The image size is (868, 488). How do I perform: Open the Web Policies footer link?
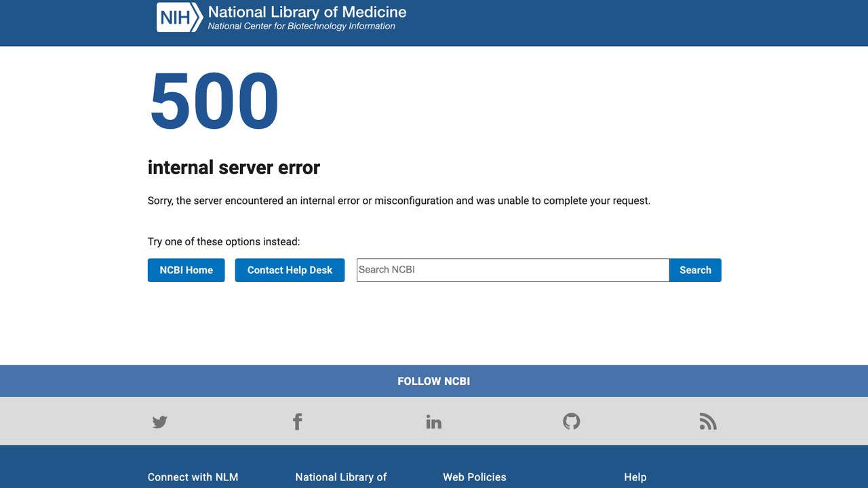point(475,477)
